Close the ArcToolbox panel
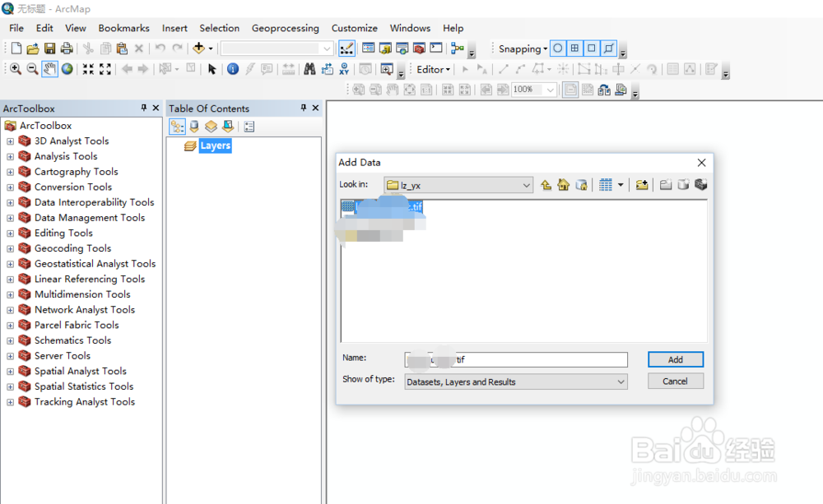The width and height of the screenshot is (823, 504). coord(156,108)
